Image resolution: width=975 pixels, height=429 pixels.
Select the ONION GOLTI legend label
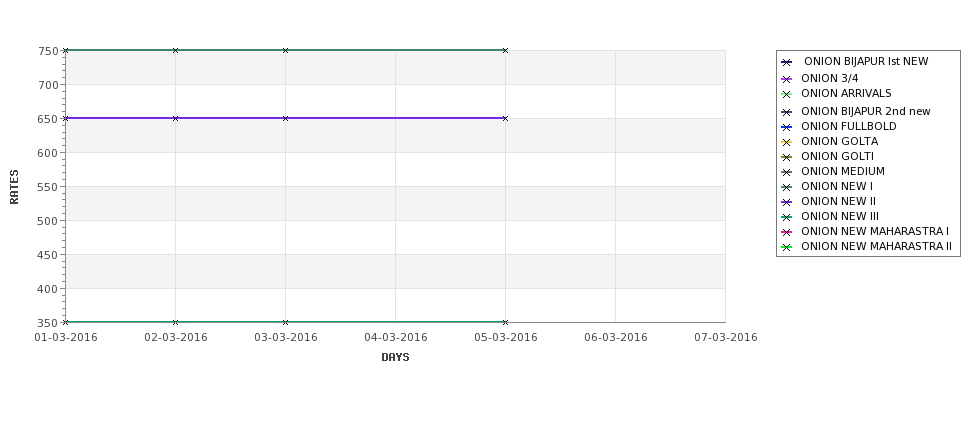[837, 156]
